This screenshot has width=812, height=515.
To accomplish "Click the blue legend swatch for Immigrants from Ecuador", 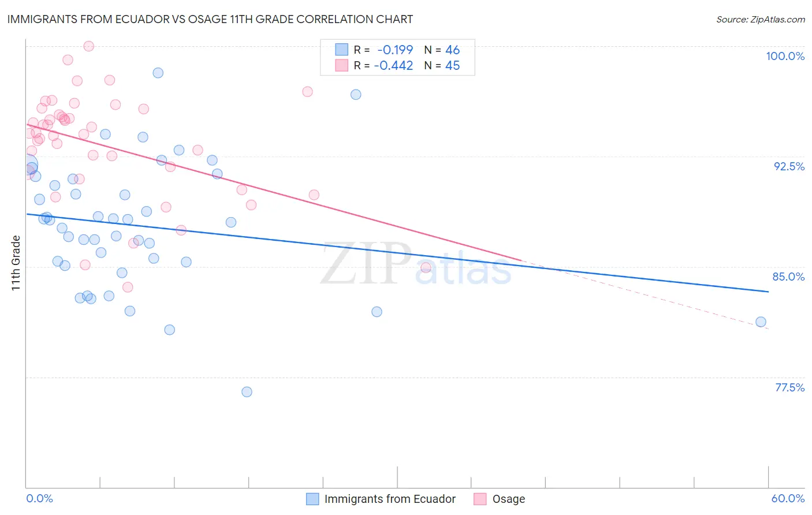I will point(312,499).
